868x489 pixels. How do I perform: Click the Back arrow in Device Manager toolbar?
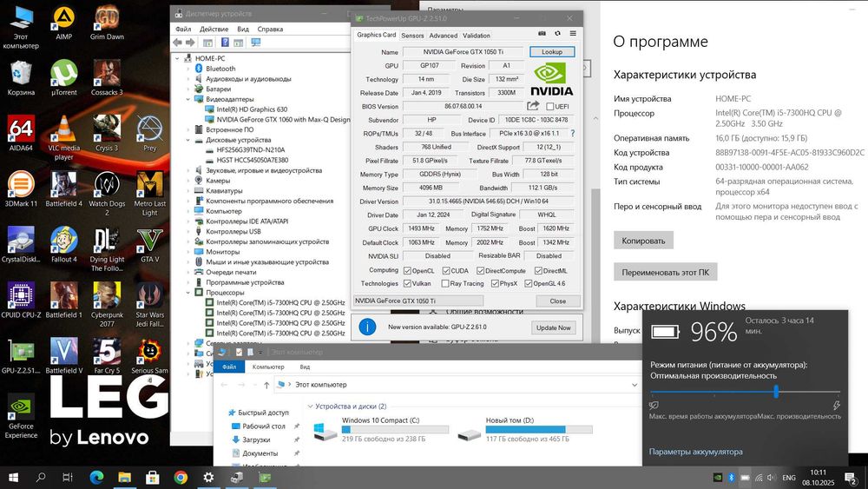(177, 42)
